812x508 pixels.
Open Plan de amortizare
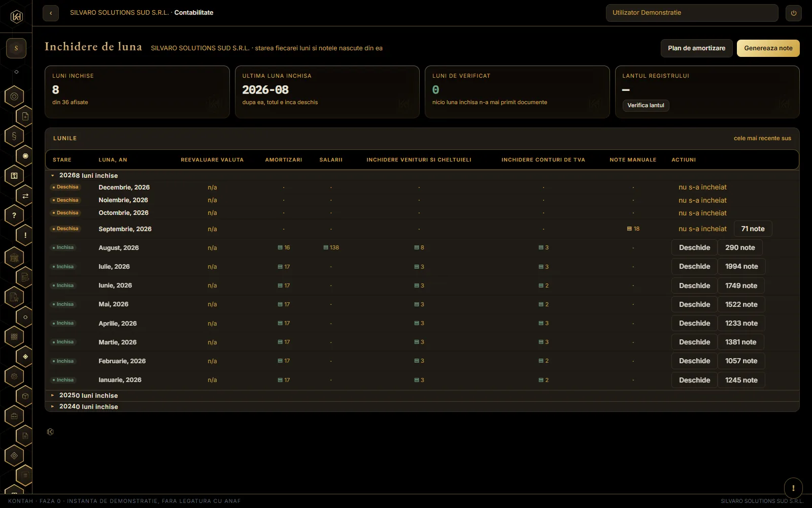[x=696, y=48]
